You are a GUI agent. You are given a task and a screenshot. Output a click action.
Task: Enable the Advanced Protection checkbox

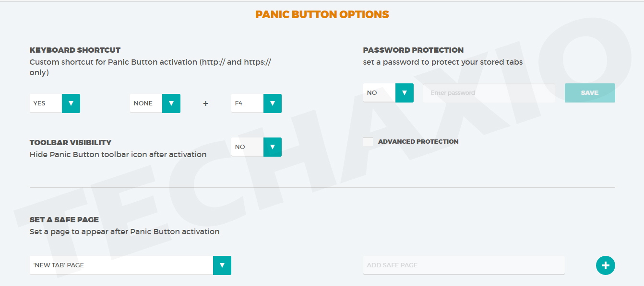tap(368, 141)
